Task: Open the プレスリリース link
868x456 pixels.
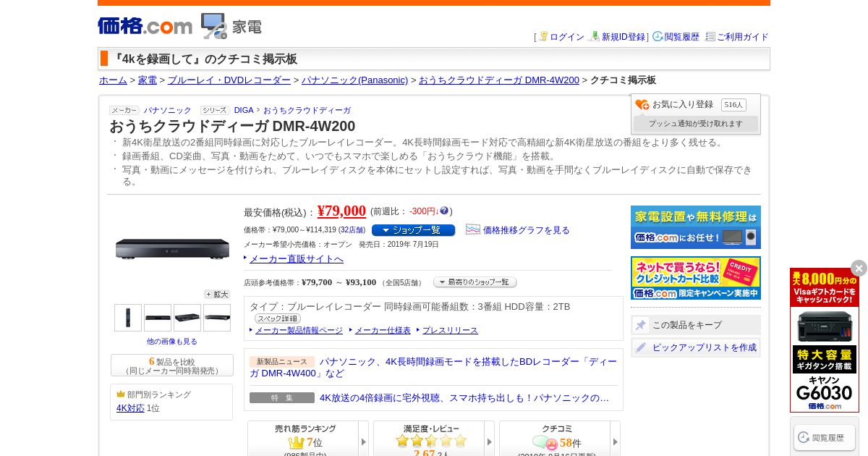Action: tap(450, 330)
